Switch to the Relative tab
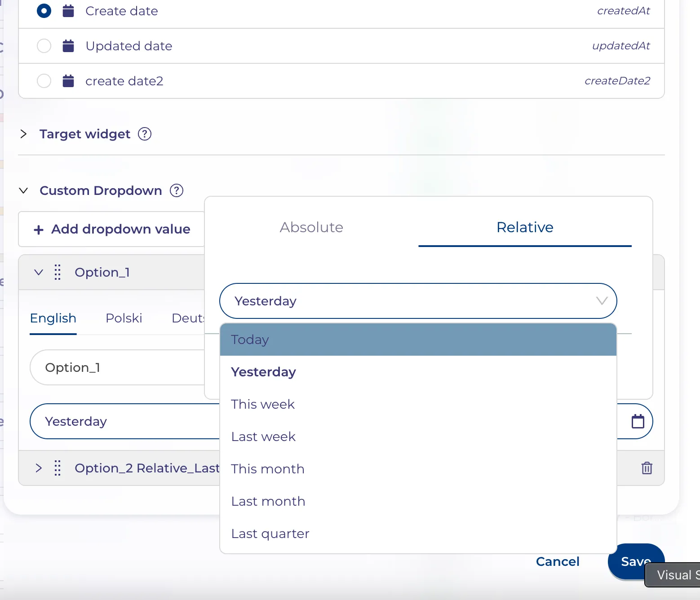 point(525,227)
